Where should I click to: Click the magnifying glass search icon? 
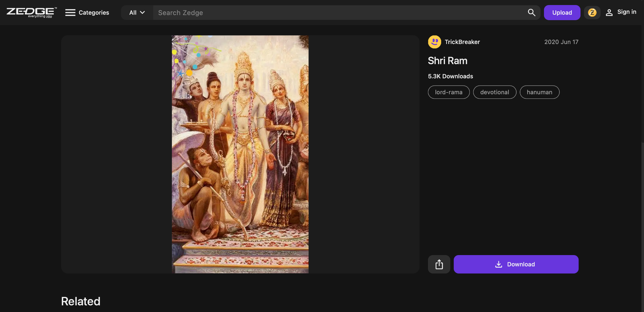click(532, 12)
